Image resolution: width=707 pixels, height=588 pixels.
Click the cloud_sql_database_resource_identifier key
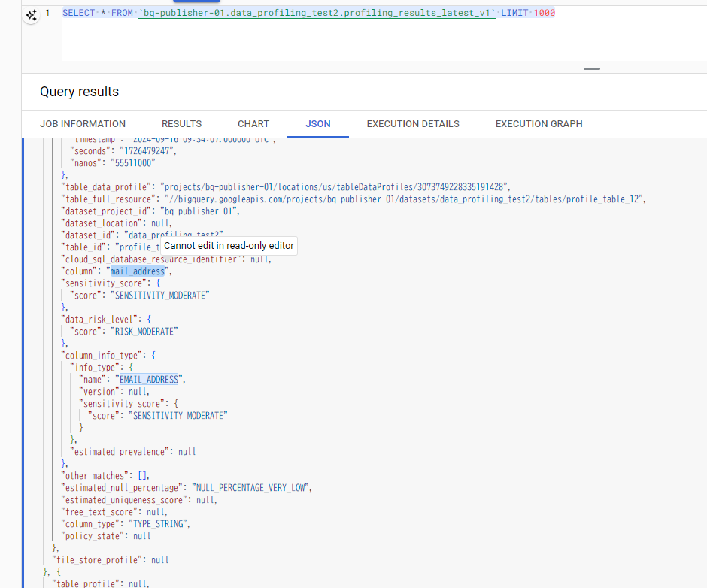151,259
